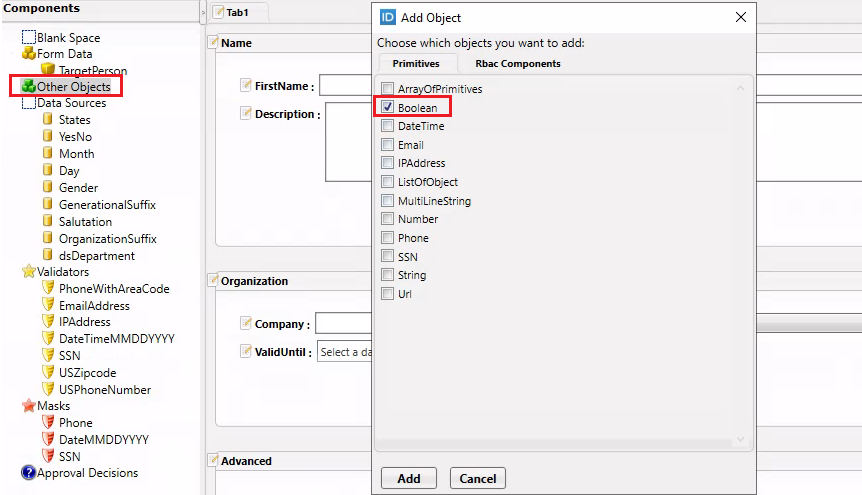862x495 pixels.
Task: Check the DateTime checkbox
Action: pos(388,126)
